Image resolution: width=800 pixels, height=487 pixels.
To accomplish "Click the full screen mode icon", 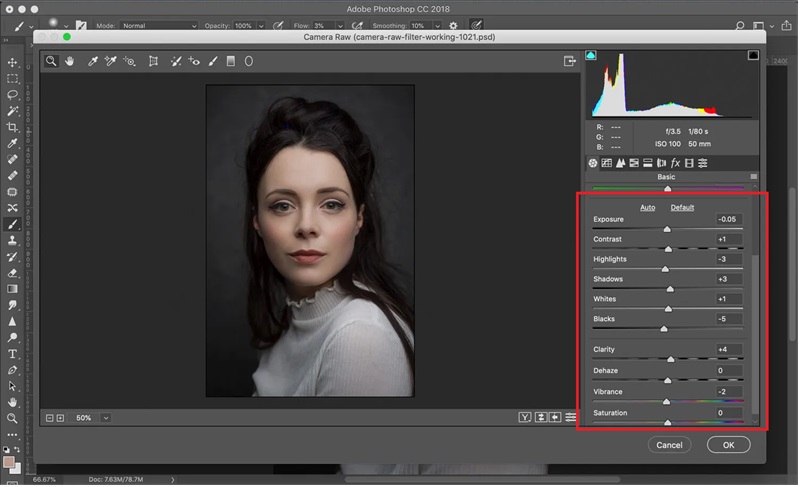I will pyautogui.click(x=569, y=61).
